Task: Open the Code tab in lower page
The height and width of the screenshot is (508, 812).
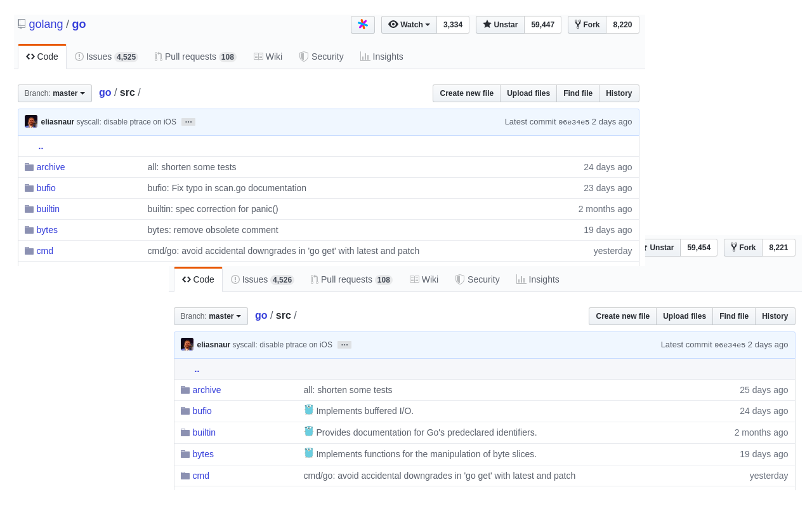Action: click(x=198, y=279)
